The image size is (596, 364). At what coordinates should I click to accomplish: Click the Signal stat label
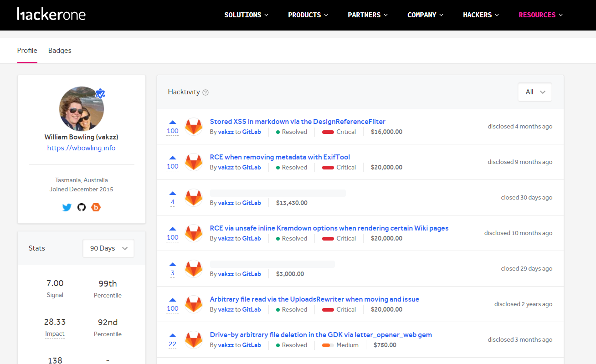55,295
